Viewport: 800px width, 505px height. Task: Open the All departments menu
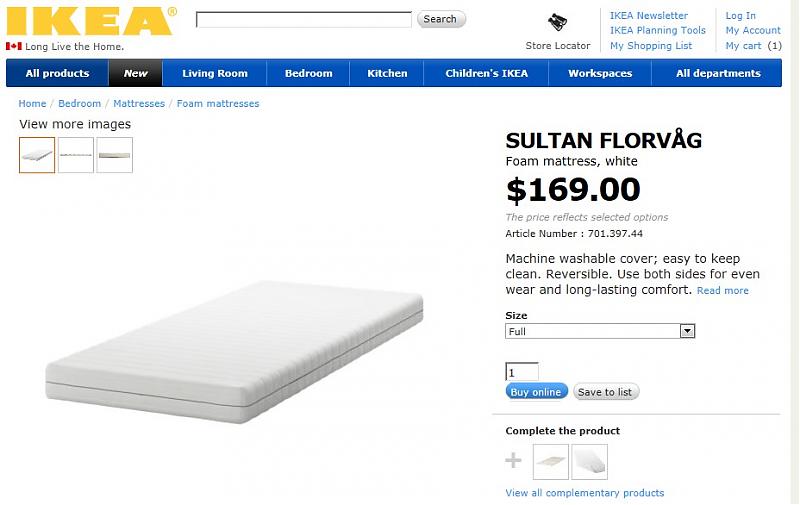pos(718,73)
